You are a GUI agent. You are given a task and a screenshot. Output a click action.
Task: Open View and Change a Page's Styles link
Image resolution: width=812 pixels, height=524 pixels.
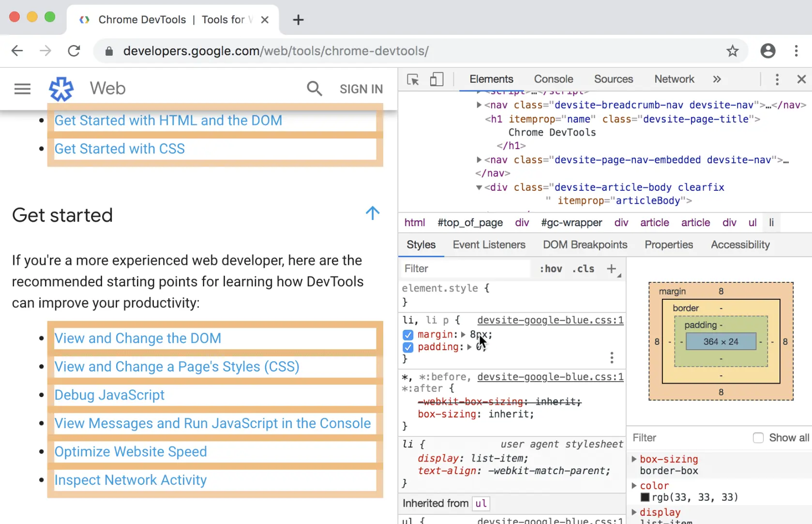(177, 367)
